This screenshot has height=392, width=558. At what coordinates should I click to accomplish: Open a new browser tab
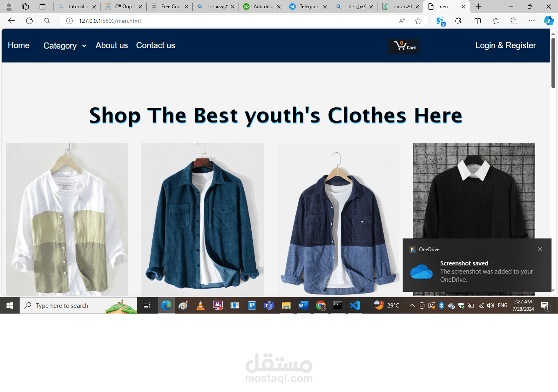479,7
